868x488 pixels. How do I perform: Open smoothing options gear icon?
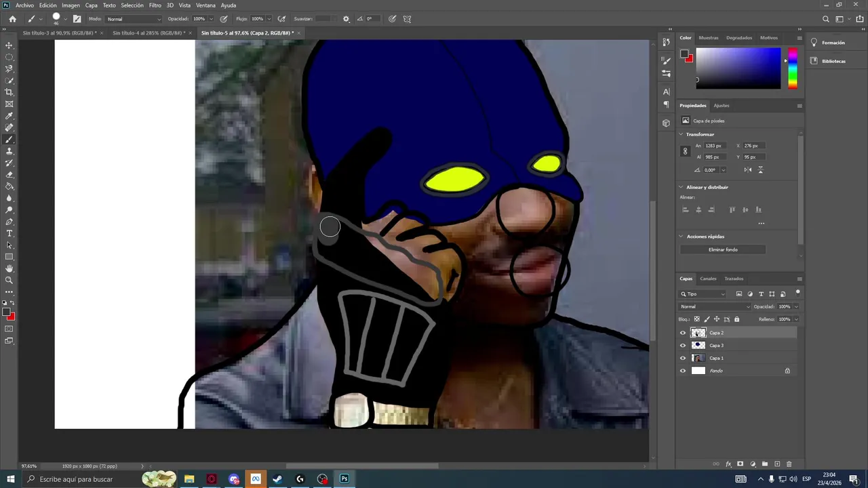(346, 19)
